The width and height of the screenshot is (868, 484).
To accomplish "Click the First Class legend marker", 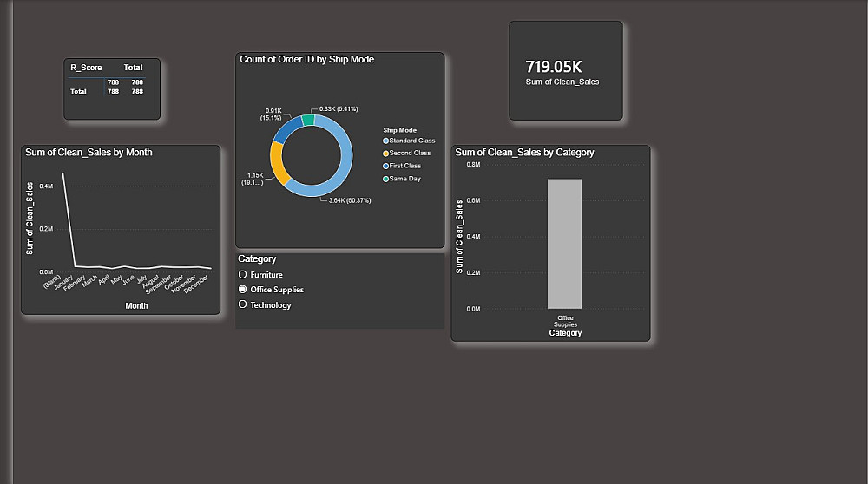I will coord(386,166).
